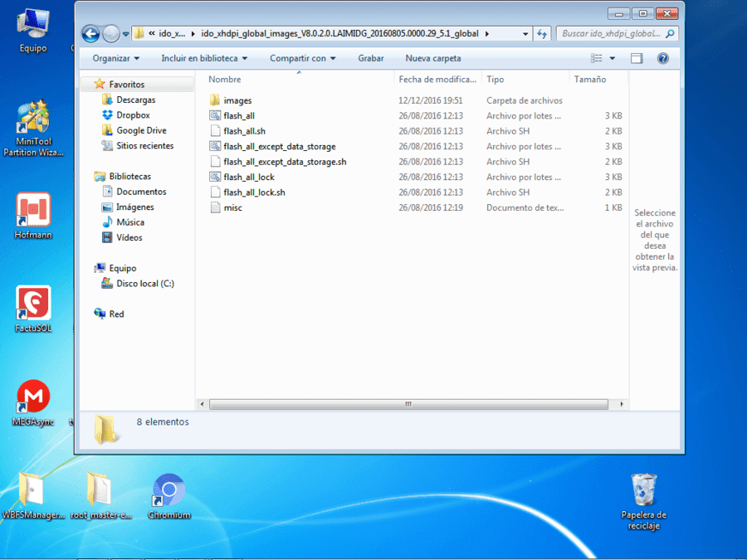The width and height of the screenshot is (747, 560).
Task: Open Incluir en biblioteca menu
Action: [x=204, y=58]
